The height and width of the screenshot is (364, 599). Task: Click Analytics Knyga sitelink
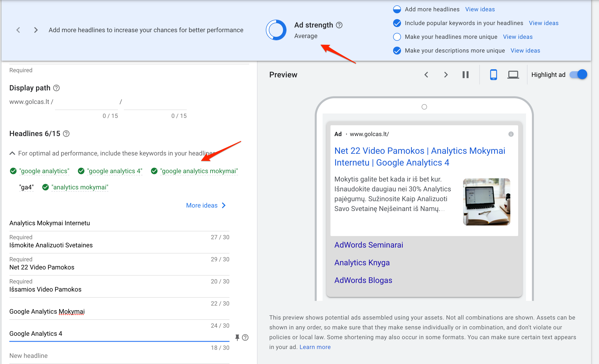point(362,263)
